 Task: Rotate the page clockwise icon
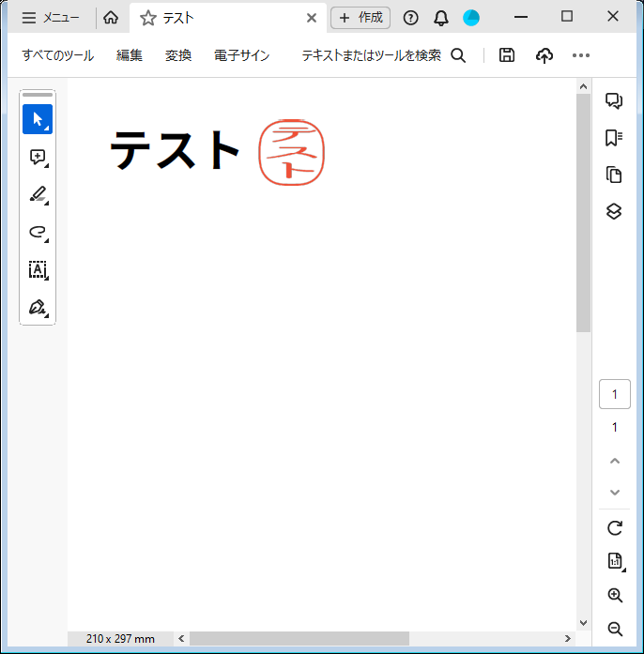click(614, 528)
